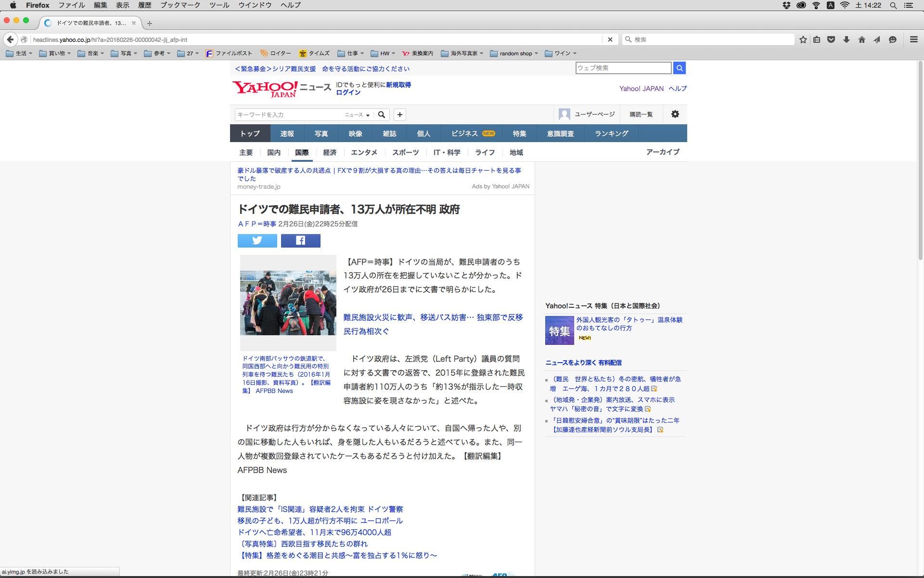This screenshot has height=578, width=924.
Task: Open the Firefox hamburger menu
Action: point(913,39)
